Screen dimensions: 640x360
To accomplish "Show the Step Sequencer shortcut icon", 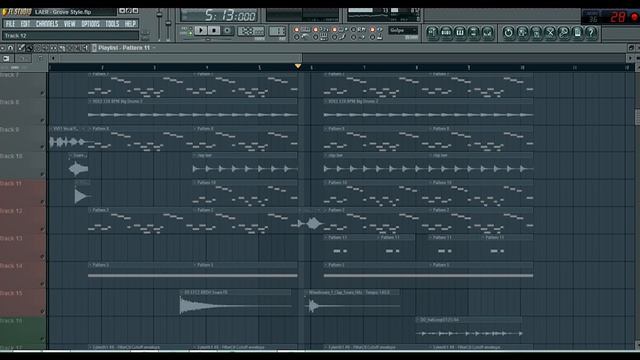I will [446, 32].
